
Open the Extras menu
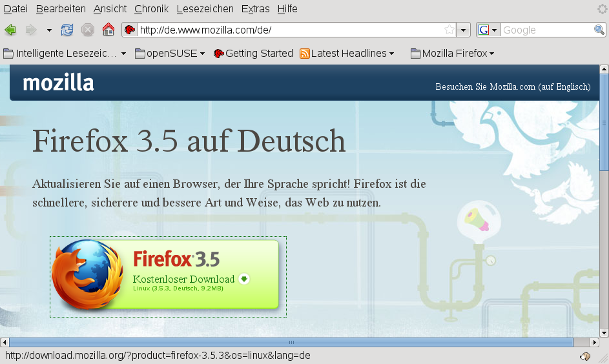(x=255, y=8)
